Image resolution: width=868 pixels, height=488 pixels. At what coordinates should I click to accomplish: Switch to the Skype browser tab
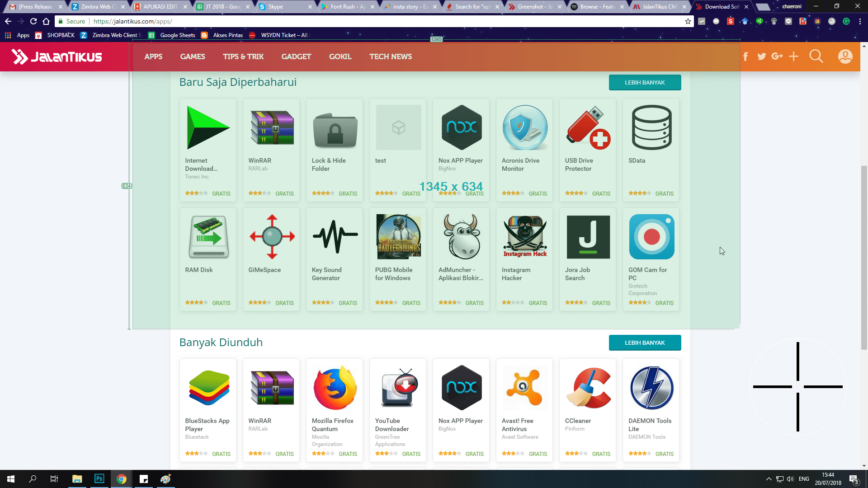[x=285, y=7]
